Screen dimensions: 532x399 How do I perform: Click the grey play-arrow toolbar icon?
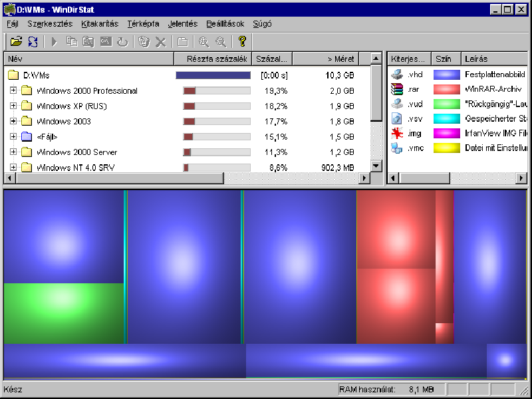click(55, 42)
